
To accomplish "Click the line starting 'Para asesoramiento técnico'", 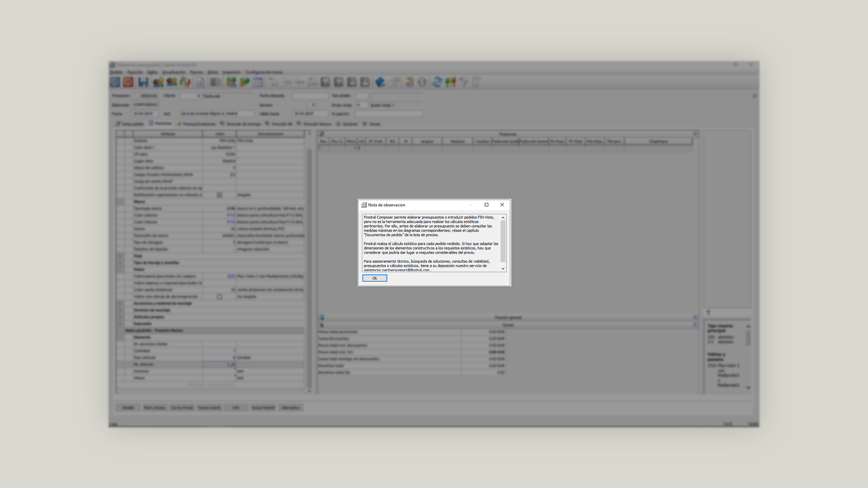I will 426,261.
